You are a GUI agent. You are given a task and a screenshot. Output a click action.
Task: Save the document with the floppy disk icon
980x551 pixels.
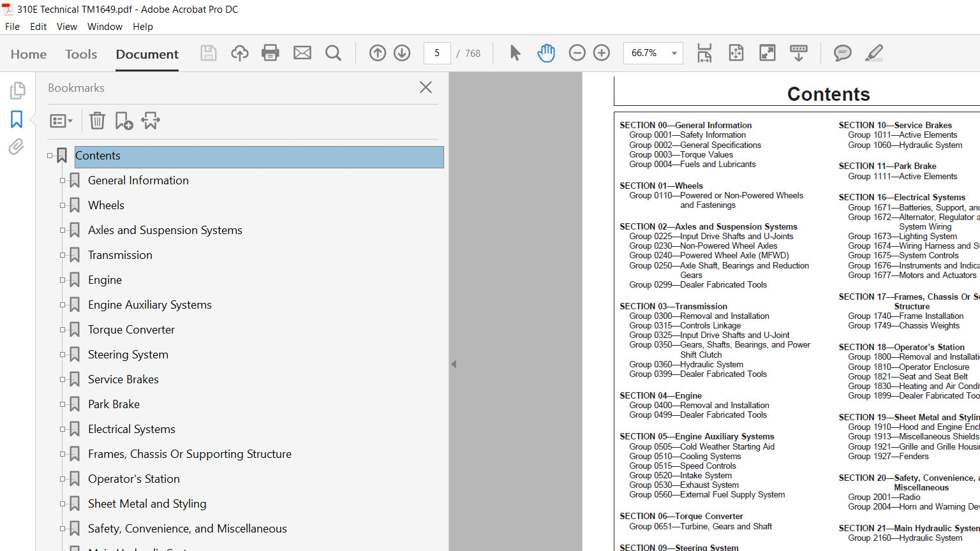pos(209,53)
